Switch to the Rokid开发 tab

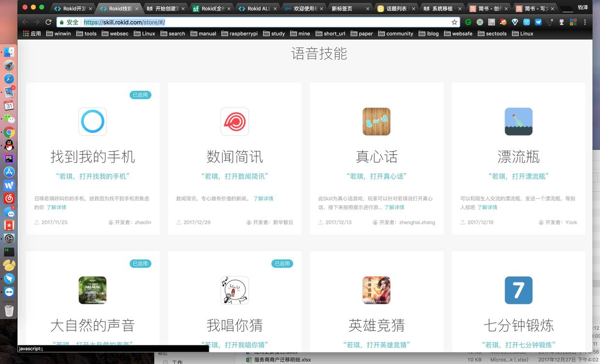73,8
